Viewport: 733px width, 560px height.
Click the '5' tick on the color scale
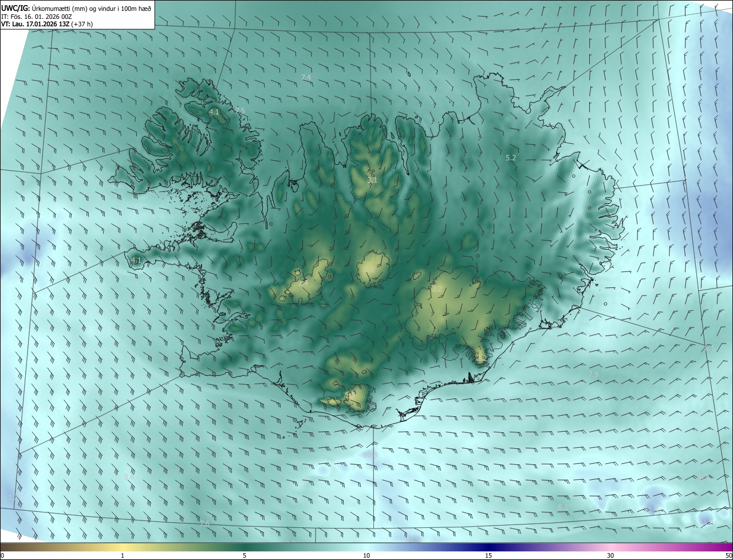pyautogui.click(x=245, y=555)
